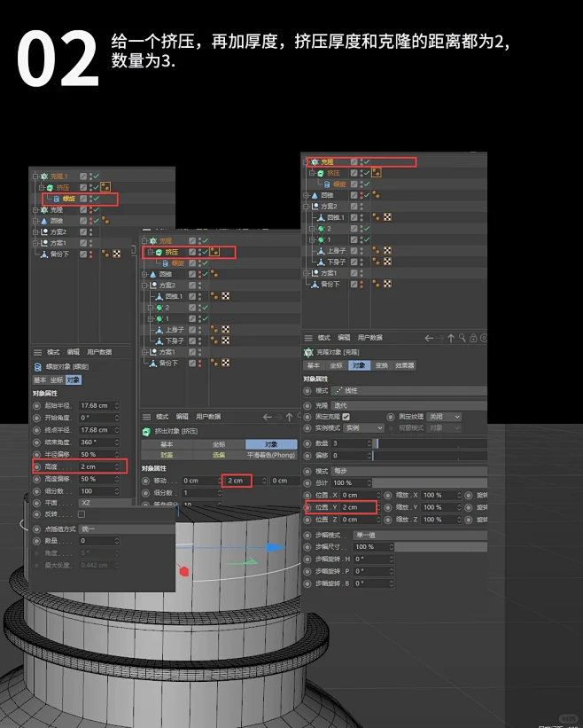Click the 上身子 polygon icon in right panel
Viewport: 583px width, 728px height.
[x=321, y=251]
